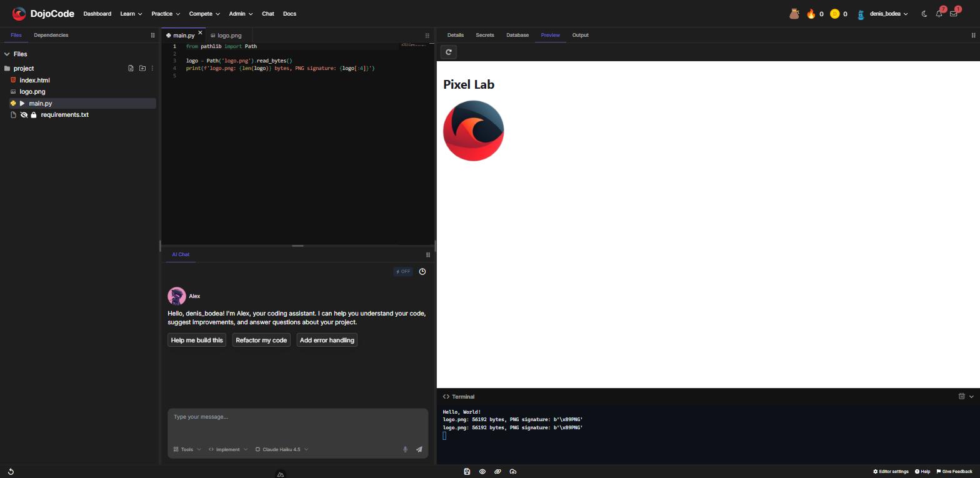Click the new file icon beside project
This screenshot has height=478, width=980.
[x=131, y=68]
